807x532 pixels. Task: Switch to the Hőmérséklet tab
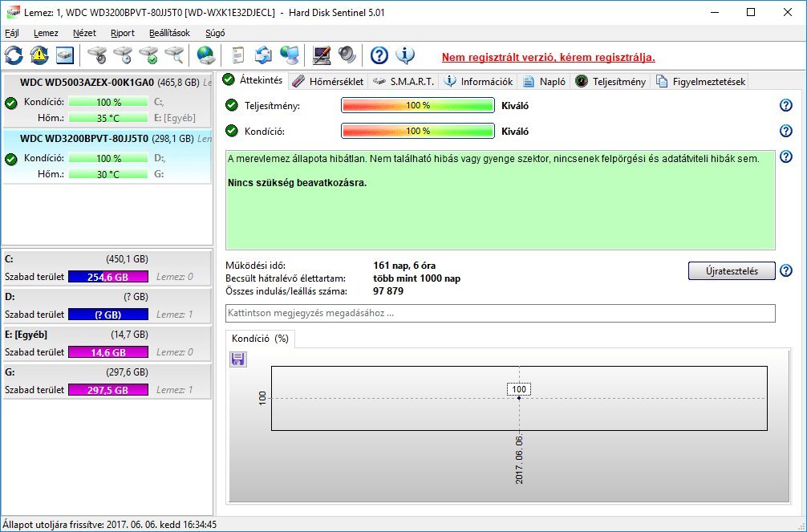coord(328,81)
